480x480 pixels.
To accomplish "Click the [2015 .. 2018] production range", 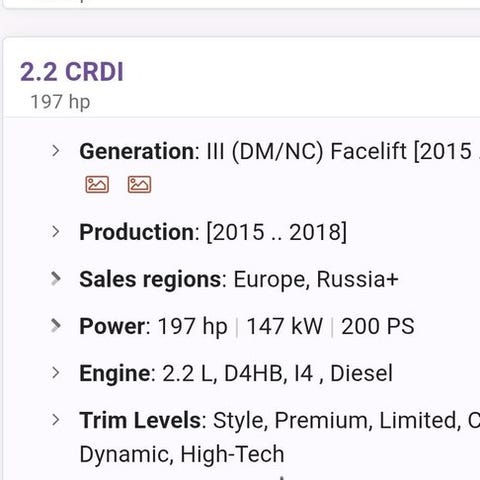I will tap(277, 232).
